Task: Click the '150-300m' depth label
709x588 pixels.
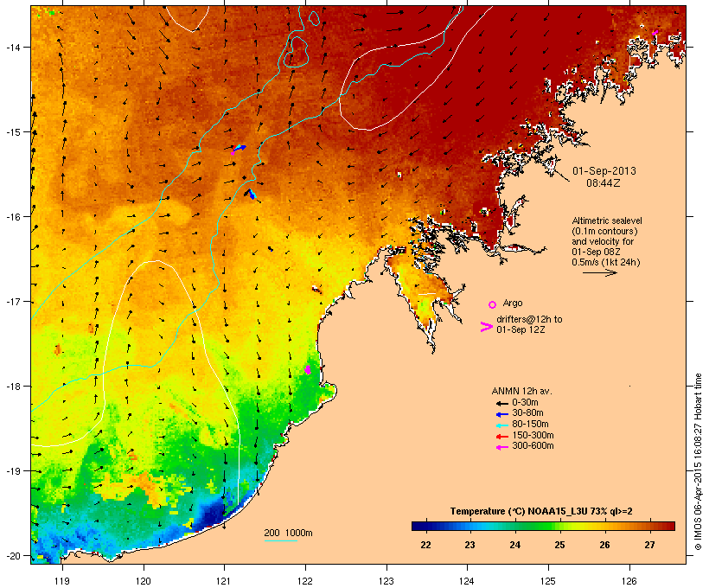Action: [533, 435]
